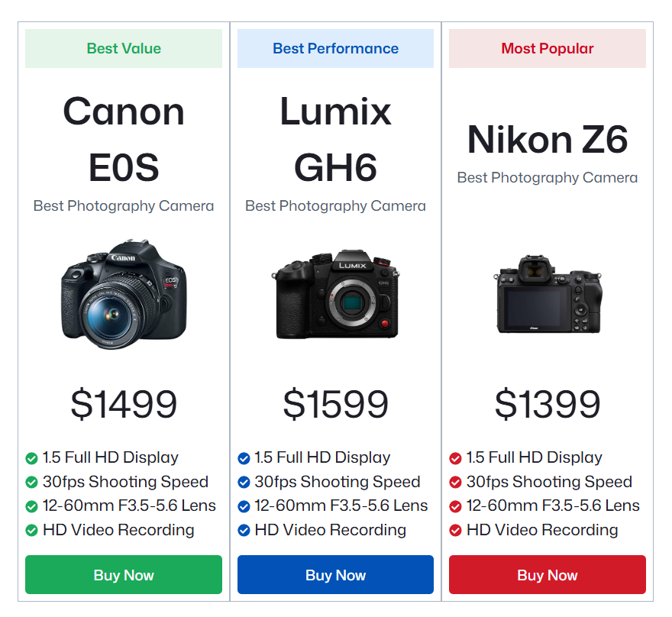Click the Canon E0S product title
The height and width of the screenshot is (617, 672).
(x=124, y=140)
